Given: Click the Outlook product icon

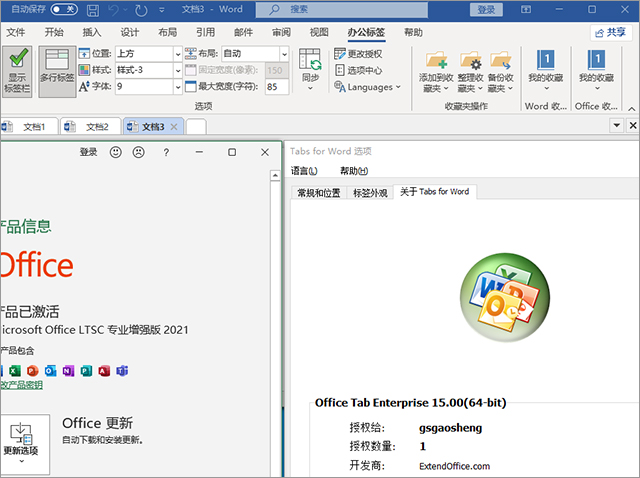Looking at the screenshot, I should coord(51,371).
